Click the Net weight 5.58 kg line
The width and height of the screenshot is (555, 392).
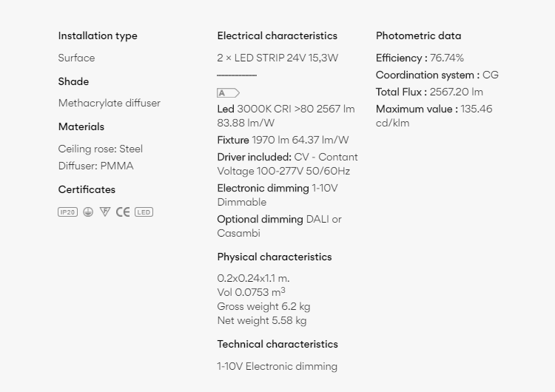(x=261, y=320)
